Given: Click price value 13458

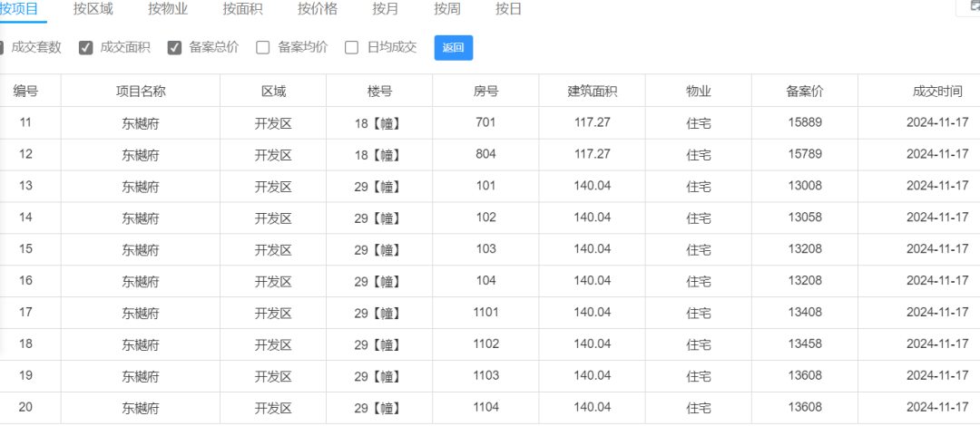Looking at the screenshot, I should [x=805, y=344].
